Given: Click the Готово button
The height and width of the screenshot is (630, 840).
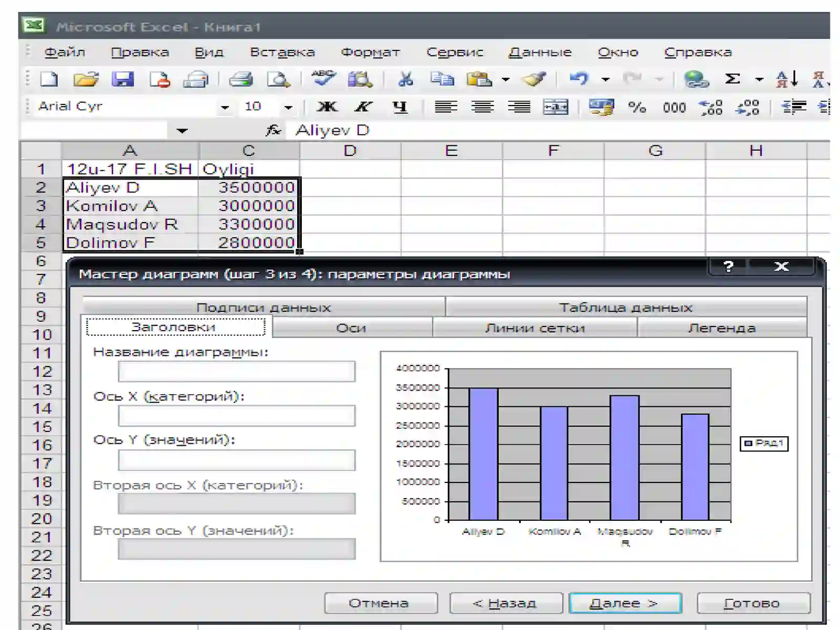Looking at the screenshot, I should coord(753,603).
